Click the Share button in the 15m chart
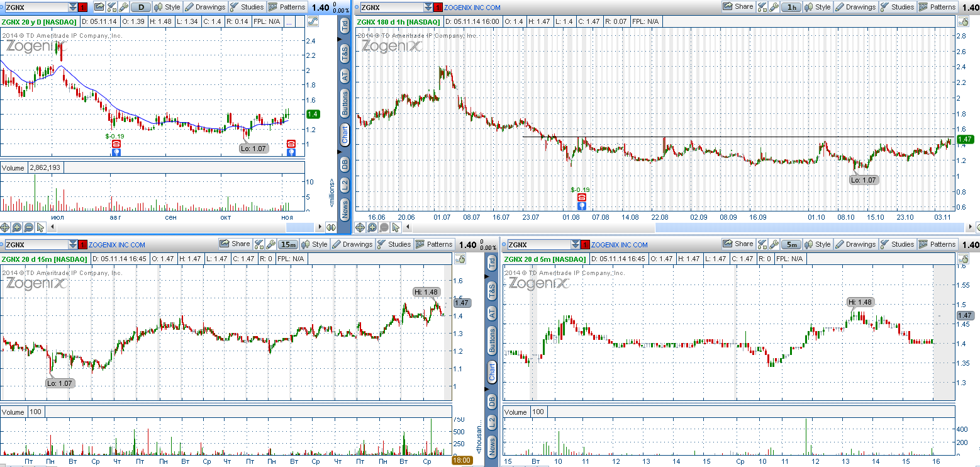 pos(235,244)
